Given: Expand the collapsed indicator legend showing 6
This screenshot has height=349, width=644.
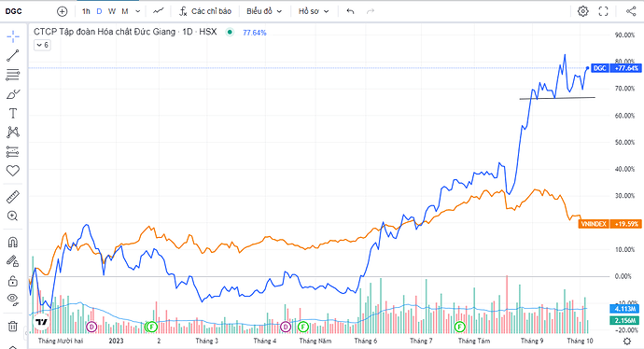Looking at the screenshot, I should coord(42,45).
